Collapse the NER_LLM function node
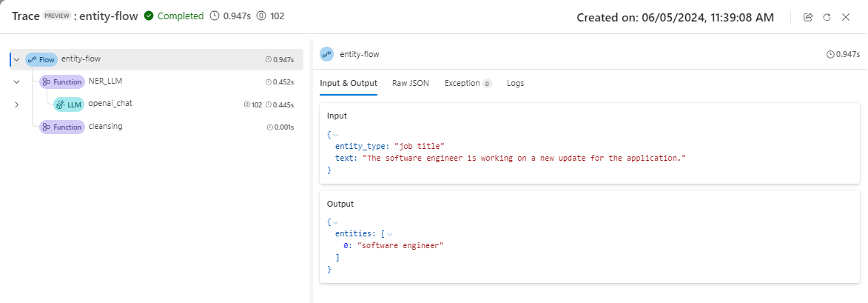The width and height of the screenshot is (868, 303). click(x=16, y=81)
